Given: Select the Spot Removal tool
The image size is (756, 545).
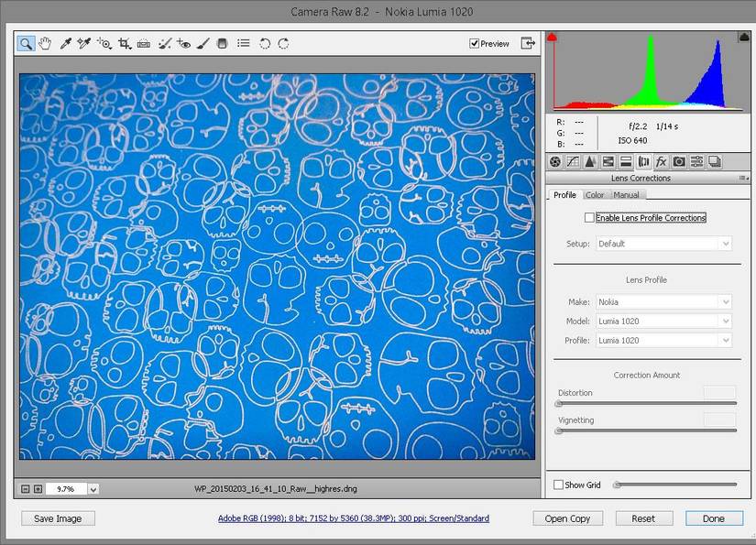Looking at the screenshot, I should pyautogui.click(x=164, y=44).
